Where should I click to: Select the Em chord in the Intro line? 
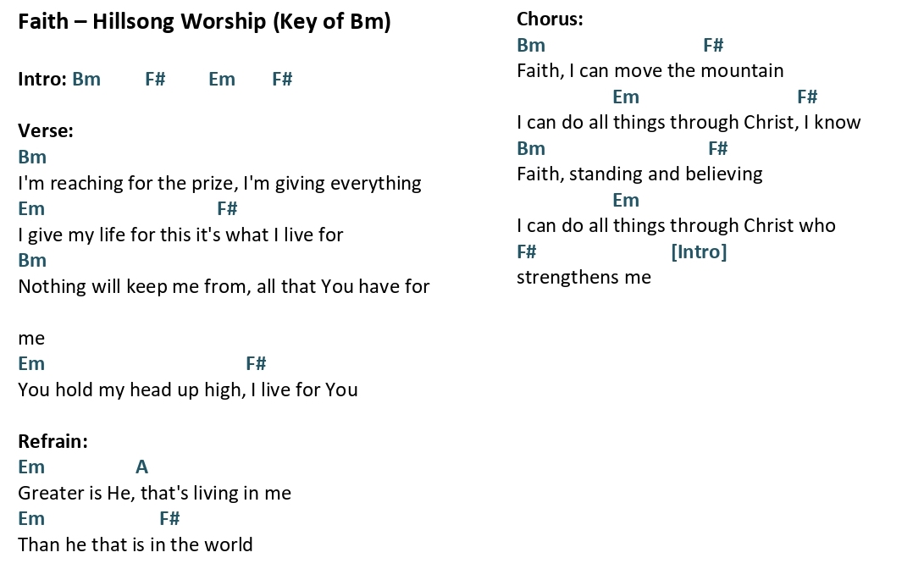(x=222, y=79)
